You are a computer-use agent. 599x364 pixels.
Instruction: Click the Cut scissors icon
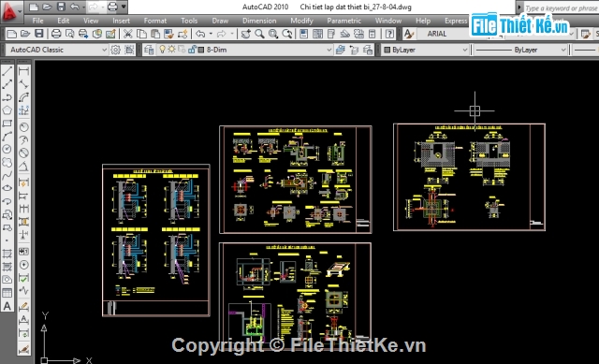coord(127,34)
